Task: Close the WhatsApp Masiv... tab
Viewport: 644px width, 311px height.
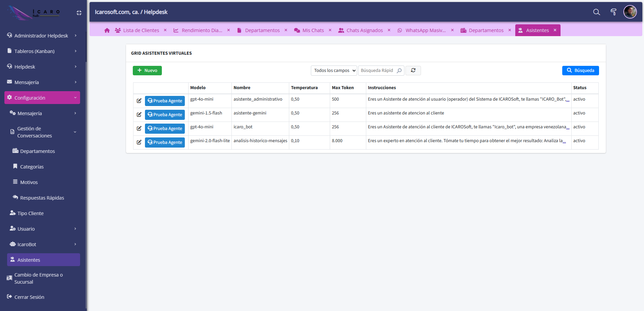Action: tap(452, 30)
